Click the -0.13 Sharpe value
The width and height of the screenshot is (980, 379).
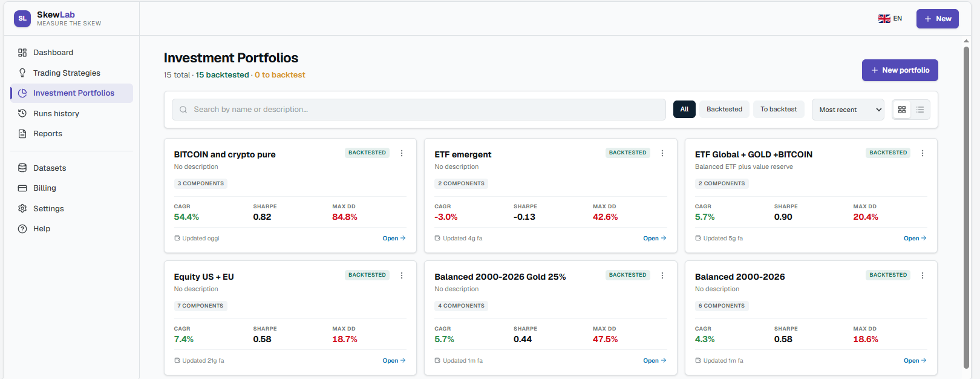coord(524,217)
